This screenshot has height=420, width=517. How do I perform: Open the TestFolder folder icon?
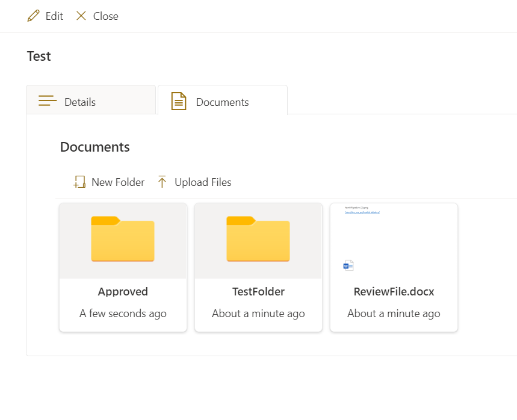(258, 239)
